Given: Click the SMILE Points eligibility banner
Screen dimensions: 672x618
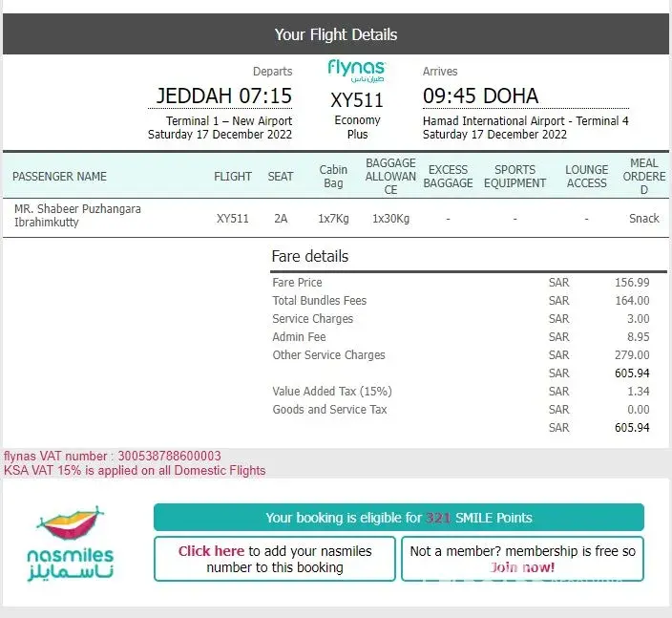Looking at the screenshot, I should (x=399, y=517).
